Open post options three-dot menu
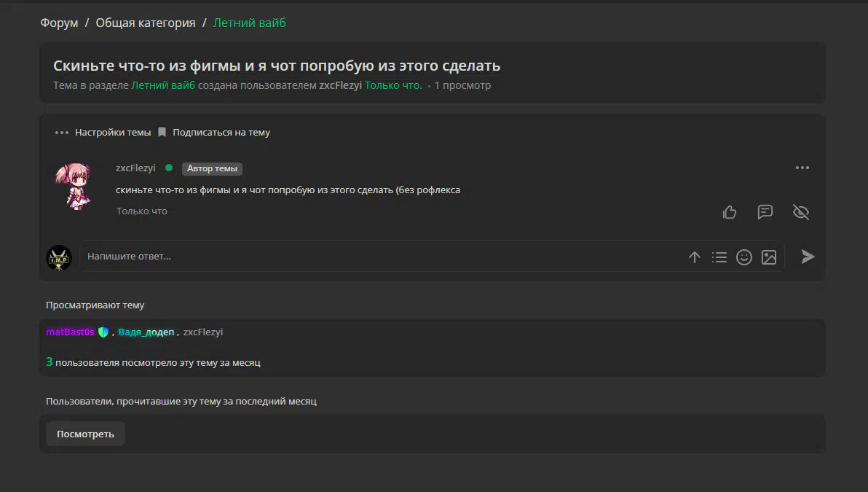 (x=802, y=168)
